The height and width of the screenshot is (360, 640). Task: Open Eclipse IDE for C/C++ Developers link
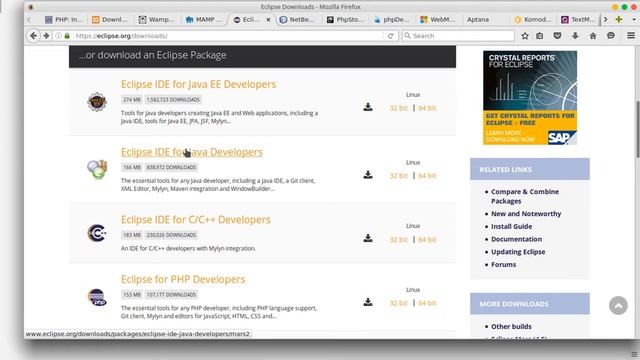point(196,220)
